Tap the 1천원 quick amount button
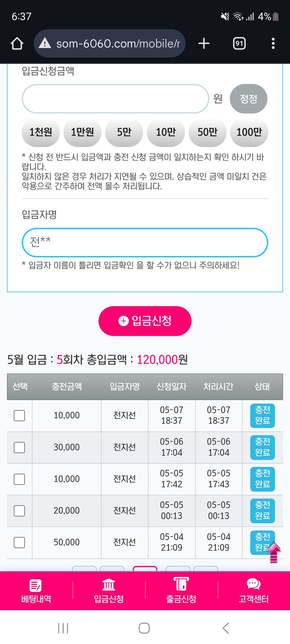290x644 pixels. click(41, 132)
